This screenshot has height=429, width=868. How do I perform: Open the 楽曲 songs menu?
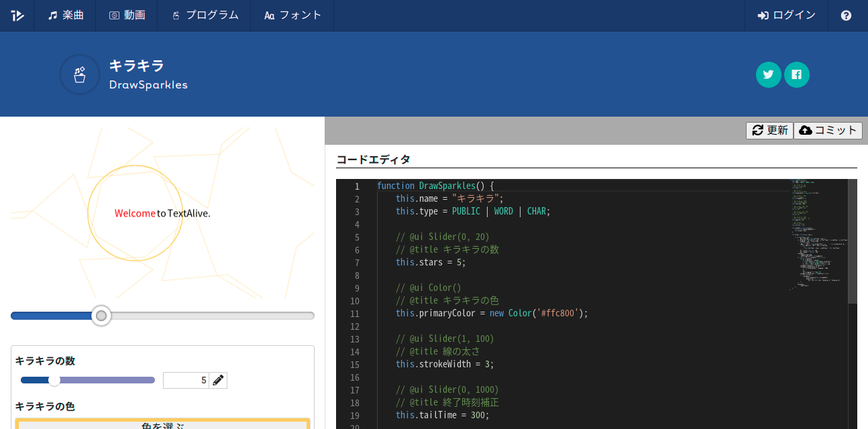coord(66,15)
